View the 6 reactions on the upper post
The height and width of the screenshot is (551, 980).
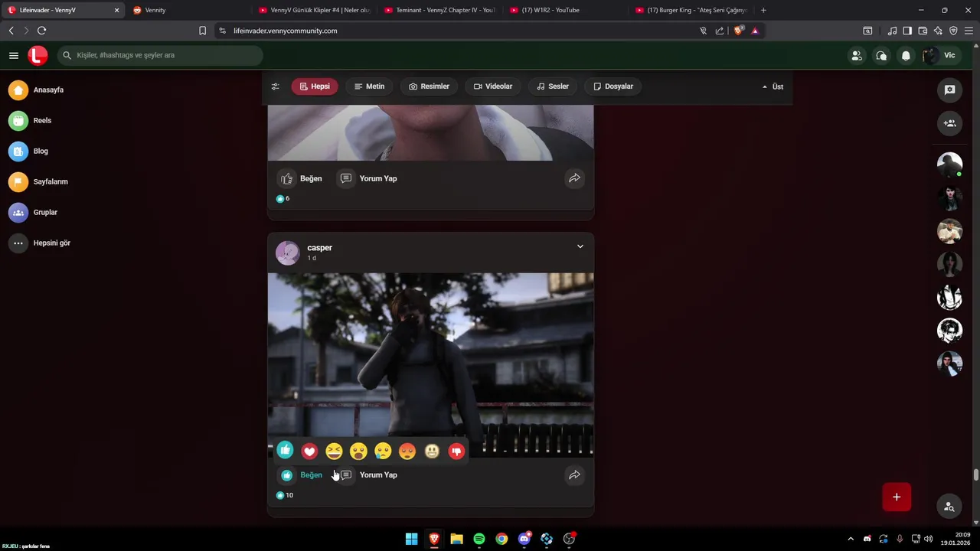pyautogui.click(x=283, y=198)
